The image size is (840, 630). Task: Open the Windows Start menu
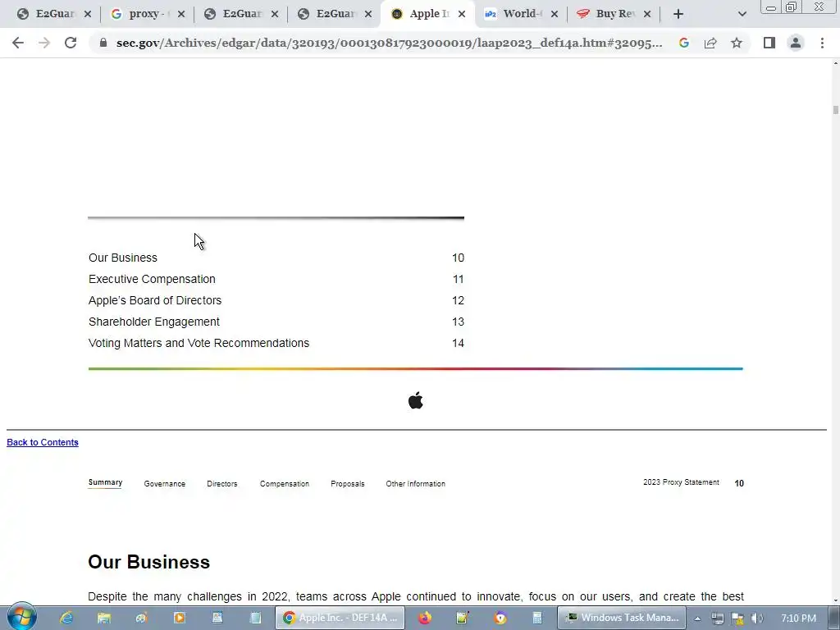tap(21, 617)
